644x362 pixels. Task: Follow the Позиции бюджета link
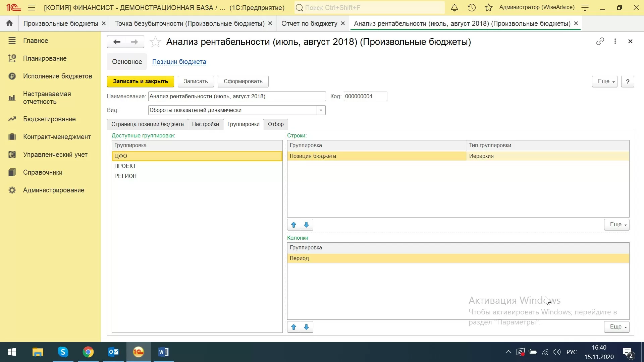click(179, 62)
